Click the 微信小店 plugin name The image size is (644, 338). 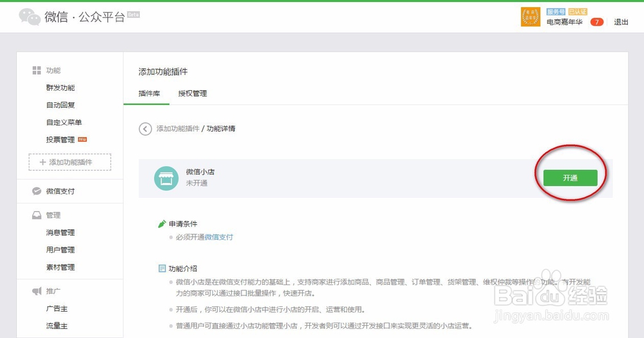200,172
